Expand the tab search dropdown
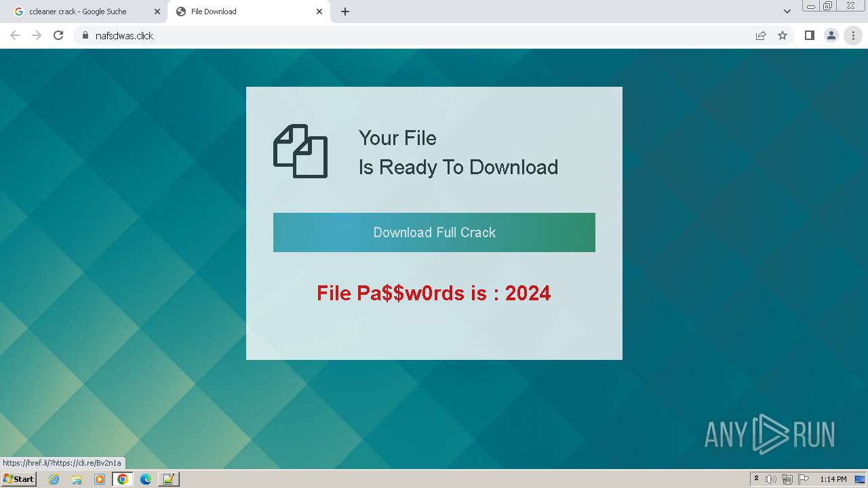The height and width of the screenshot is (488, 868). pos(787,12)
